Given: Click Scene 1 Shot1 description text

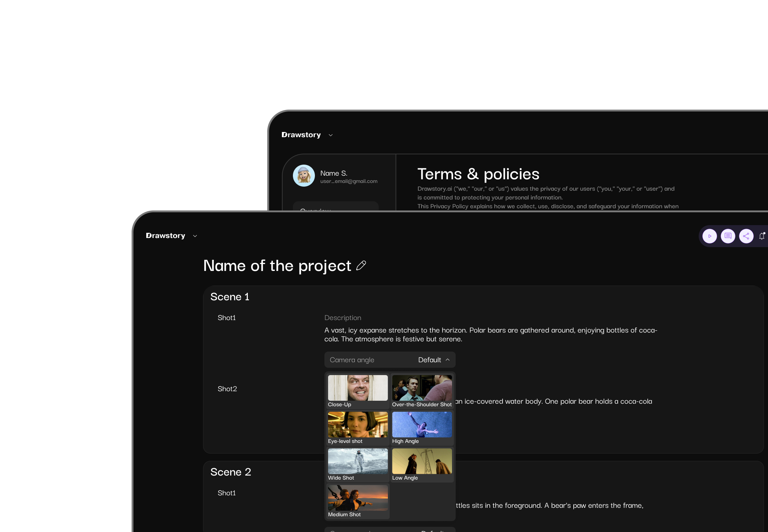Looking at the screenshot, I should (491, 335).
